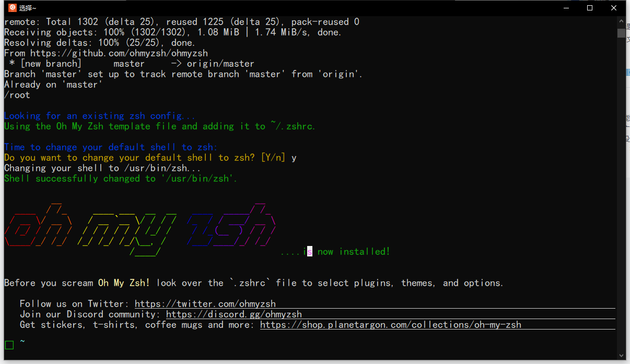Viewport: 630px width, 364px height.
Task: Click the down arrow on the scrollbar
Action: point(621,354)
